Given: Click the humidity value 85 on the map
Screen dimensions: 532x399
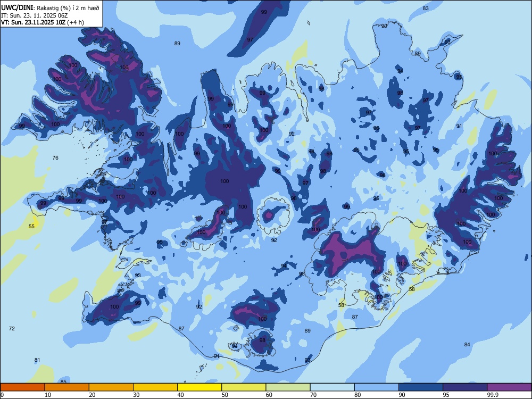Looking at the screenshot, I should 63,381.
